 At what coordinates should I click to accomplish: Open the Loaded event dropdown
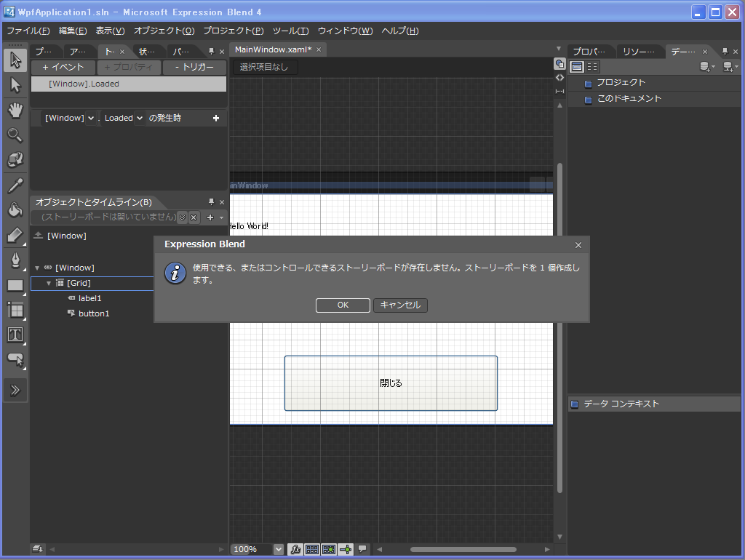point(139,118)
